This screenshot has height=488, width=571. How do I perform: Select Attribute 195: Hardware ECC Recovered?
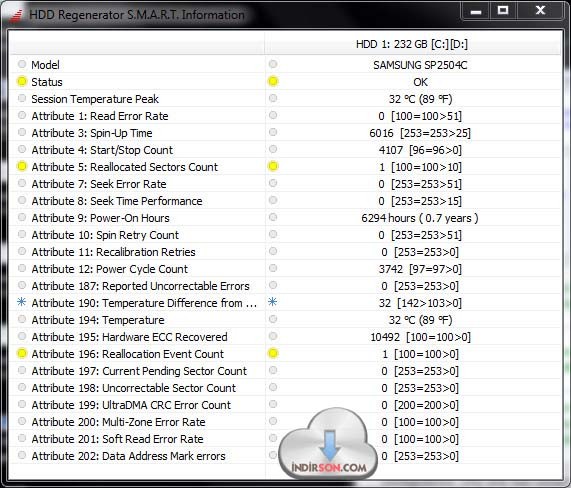coord(129,337)
